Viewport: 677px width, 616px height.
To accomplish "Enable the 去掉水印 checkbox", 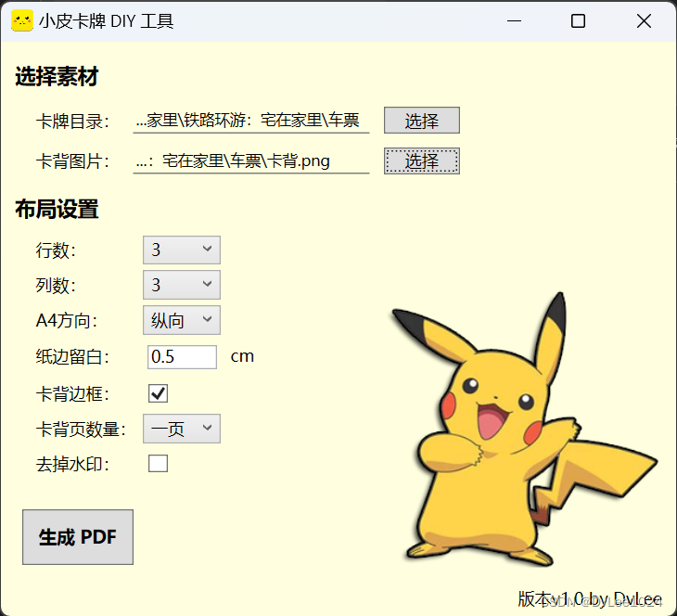I will coord(158,464).
